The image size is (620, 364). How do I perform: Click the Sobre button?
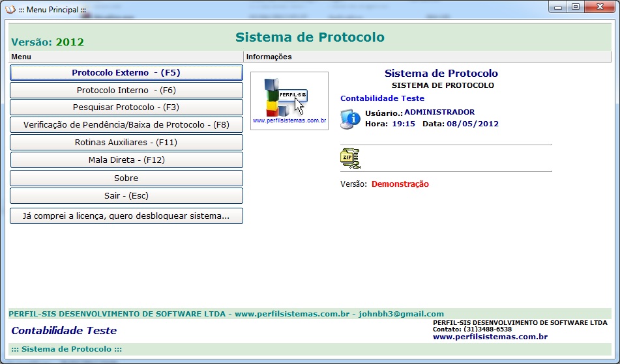[x=126, y=178]
